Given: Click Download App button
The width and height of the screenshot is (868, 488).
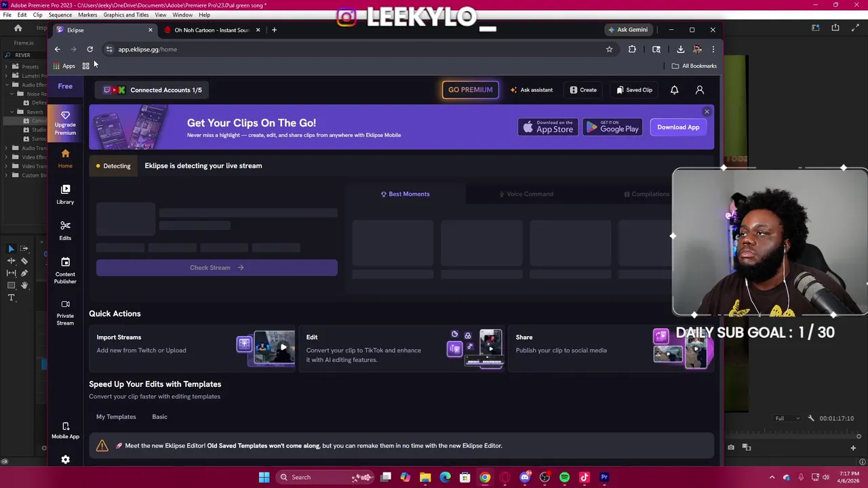Looking at the screenshot, I should pyautogui.click(x=678, y=127).
